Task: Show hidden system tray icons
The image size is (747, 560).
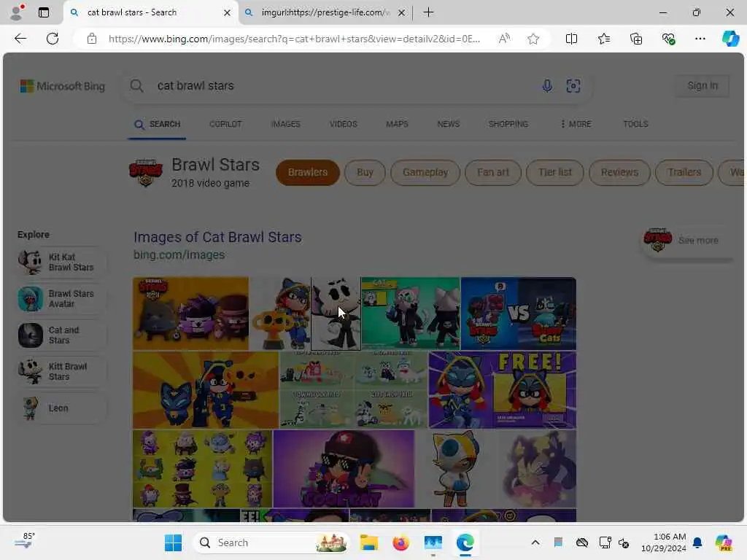Action: (x=535, y=542)
